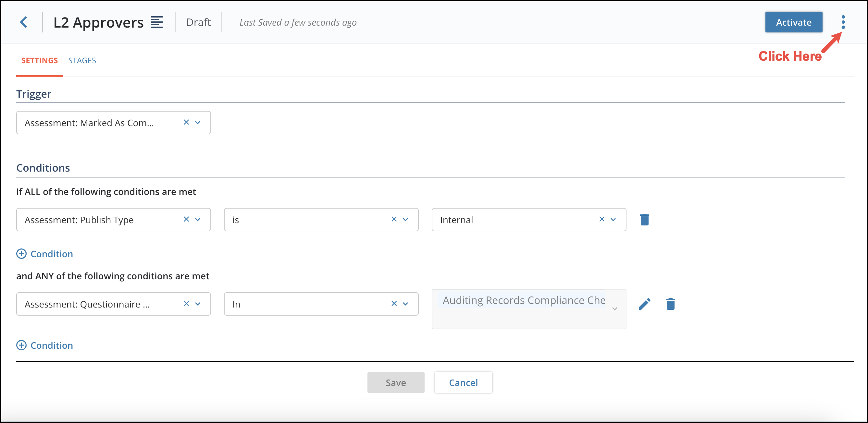
Task: Switch to the STAGES tab
Action: [82, 61]
